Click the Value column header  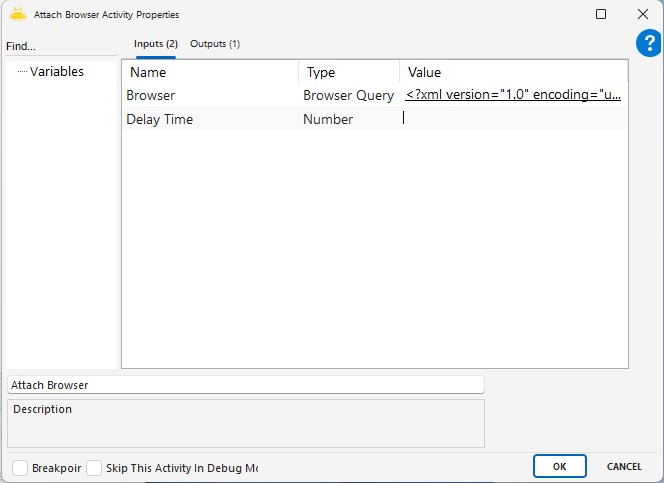tap(513, 72)
